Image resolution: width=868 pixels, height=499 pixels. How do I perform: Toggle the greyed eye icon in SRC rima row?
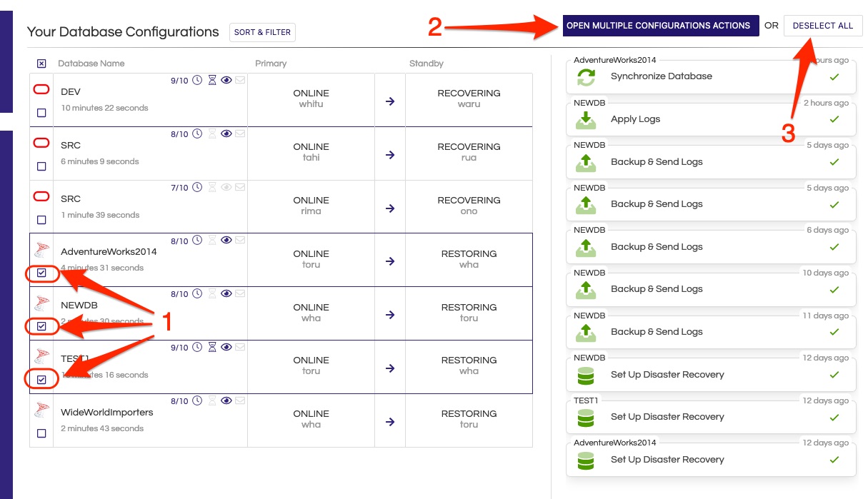click(226, 188)
